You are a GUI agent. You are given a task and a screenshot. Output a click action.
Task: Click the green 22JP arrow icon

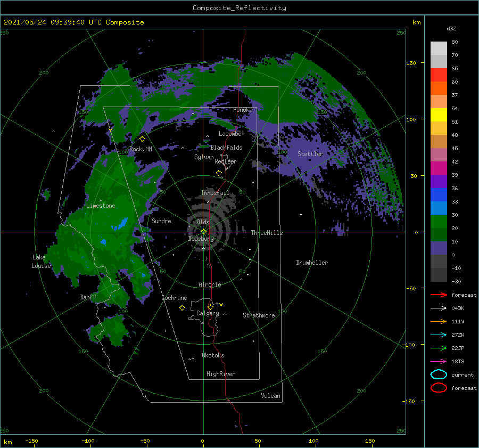pos(439,348)
